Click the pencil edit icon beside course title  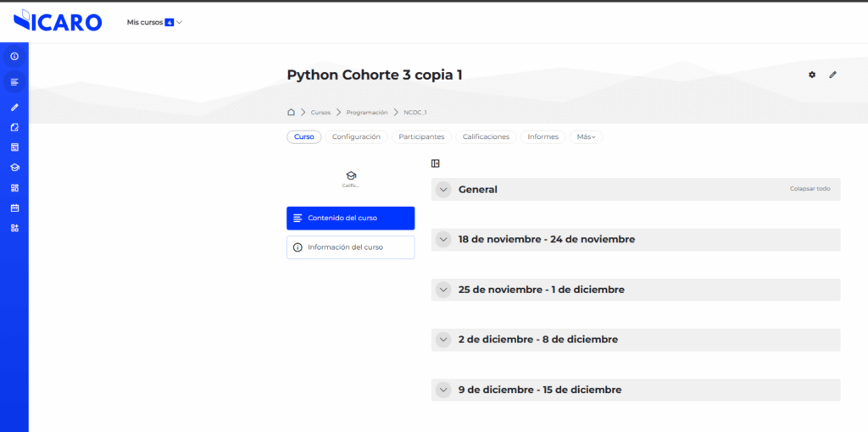click(x=832, y=75)
